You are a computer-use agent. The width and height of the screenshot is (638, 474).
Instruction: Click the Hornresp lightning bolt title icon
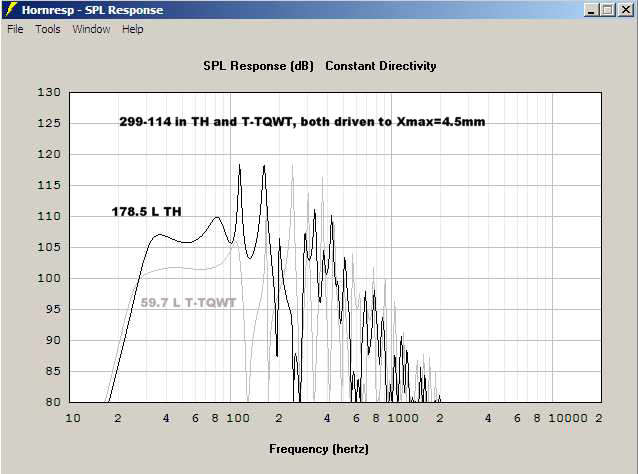click(x=11, y=9)
